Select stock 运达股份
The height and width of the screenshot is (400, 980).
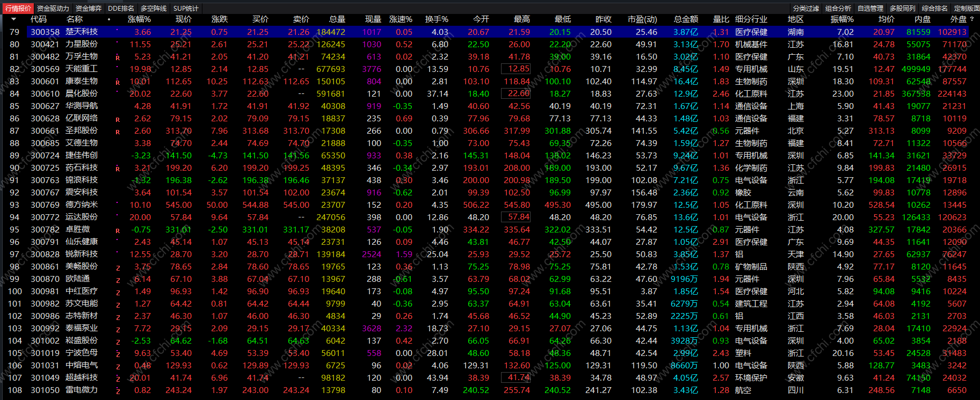click(x=82, y=217)
